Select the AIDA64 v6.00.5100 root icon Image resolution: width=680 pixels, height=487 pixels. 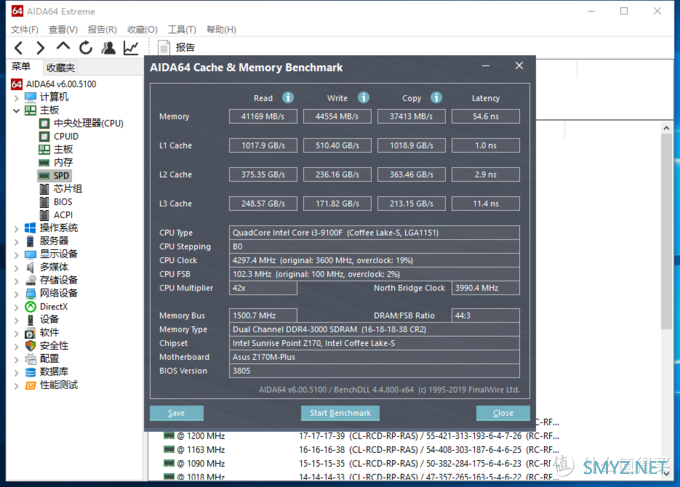[x=16, y=84]
